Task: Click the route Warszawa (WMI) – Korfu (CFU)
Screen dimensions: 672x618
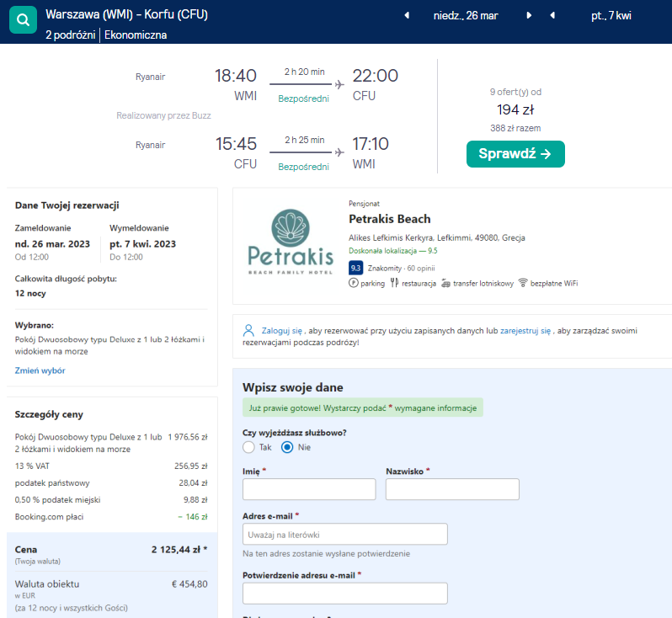Action: coord(126,14)
